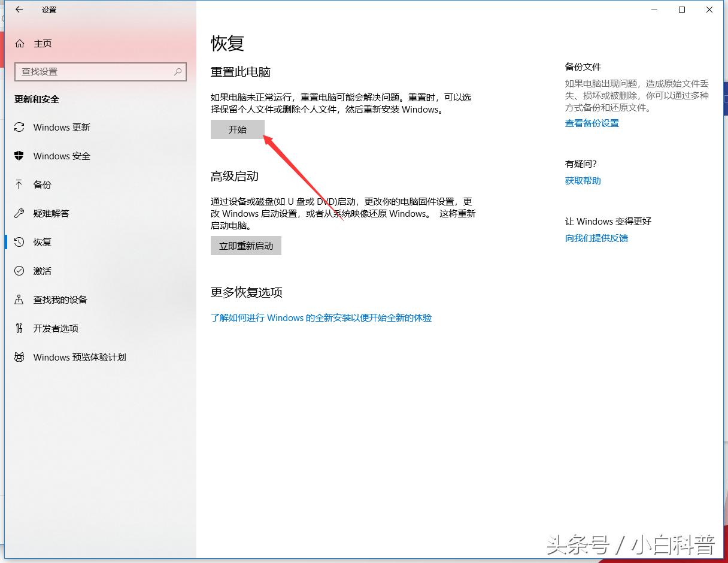The image size is (728, 563).
Task: Click the Windows 预览体验计划 icon
Action: click(19, 357)
